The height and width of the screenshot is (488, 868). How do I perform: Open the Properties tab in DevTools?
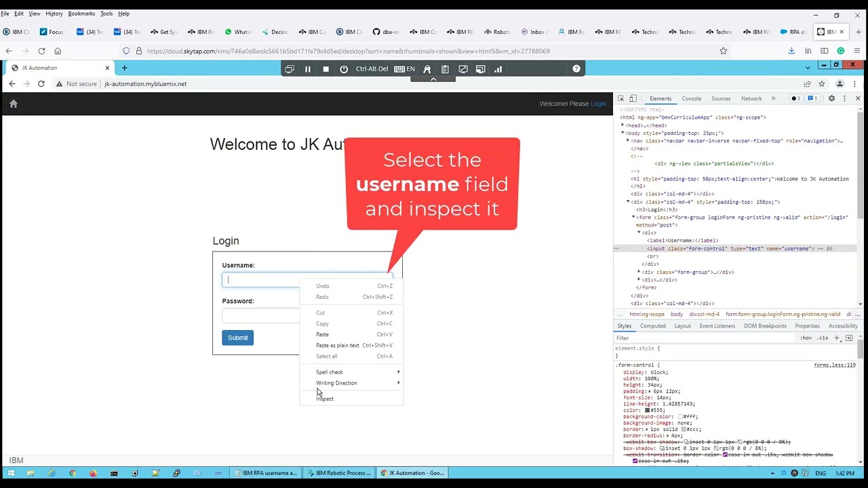(x=808, y=326)
